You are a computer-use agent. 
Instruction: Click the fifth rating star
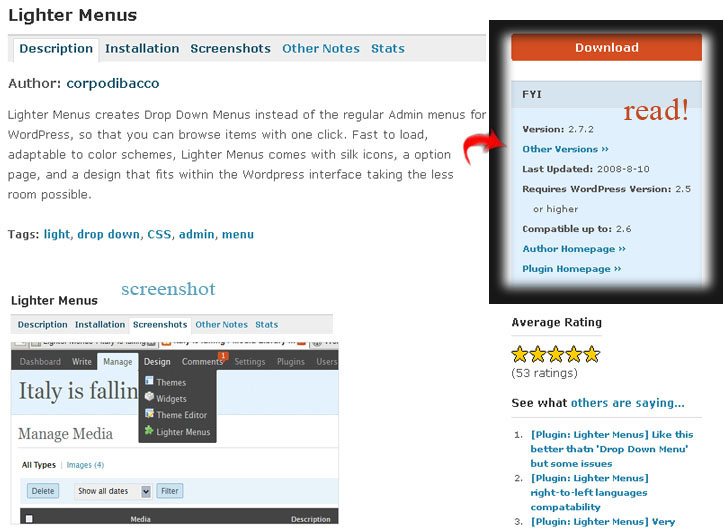(591, 354)
